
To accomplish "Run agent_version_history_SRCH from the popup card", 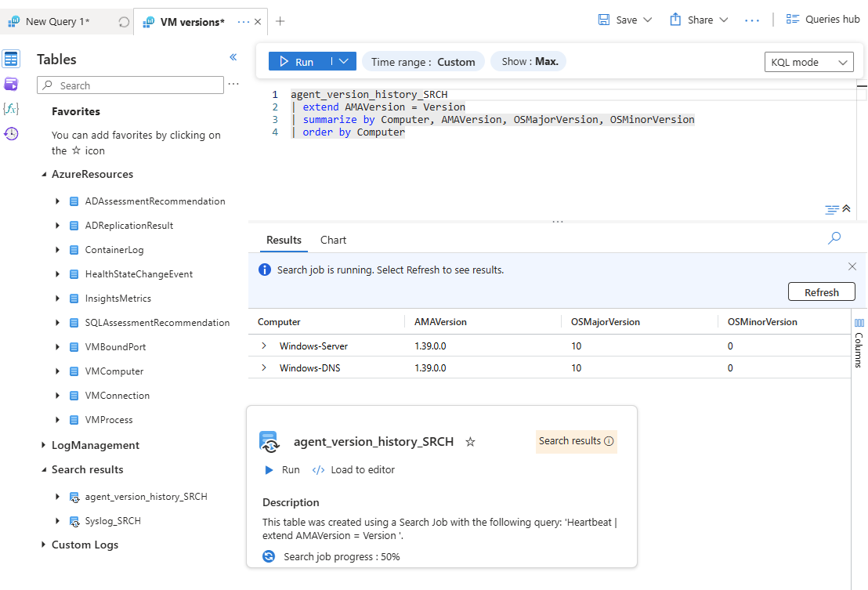I will pyautogui.click(x=283, y=470).
